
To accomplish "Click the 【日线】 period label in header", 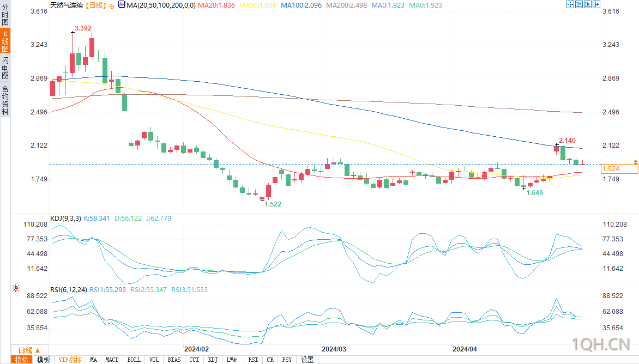I will pos(96,5).
